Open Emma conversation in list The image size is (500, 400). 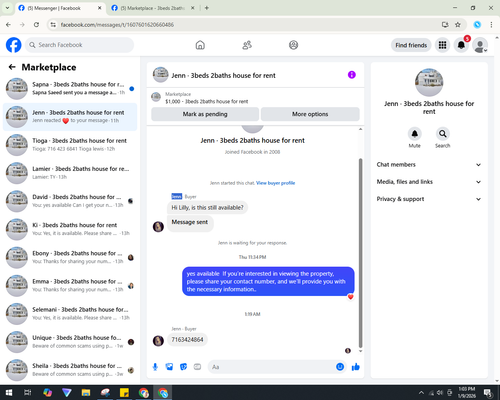click(x=70, y=286)
